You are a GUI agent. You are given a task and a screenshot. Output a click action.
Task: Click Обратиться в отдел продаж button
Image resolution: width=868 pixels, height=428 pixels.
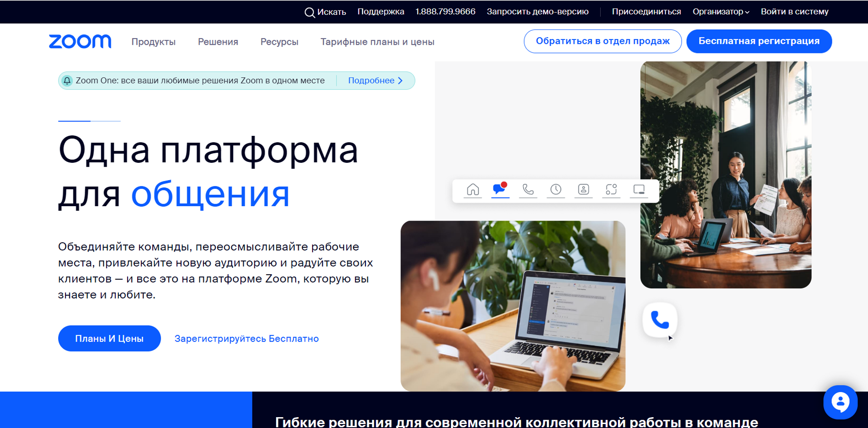[603, 41]
